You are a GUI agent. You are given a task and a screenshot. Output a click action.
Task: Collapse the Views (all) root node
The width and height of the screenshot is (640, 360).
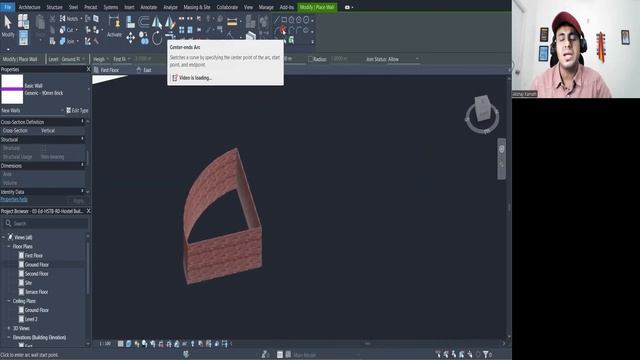pyautogui.click(x=4, y=237)
